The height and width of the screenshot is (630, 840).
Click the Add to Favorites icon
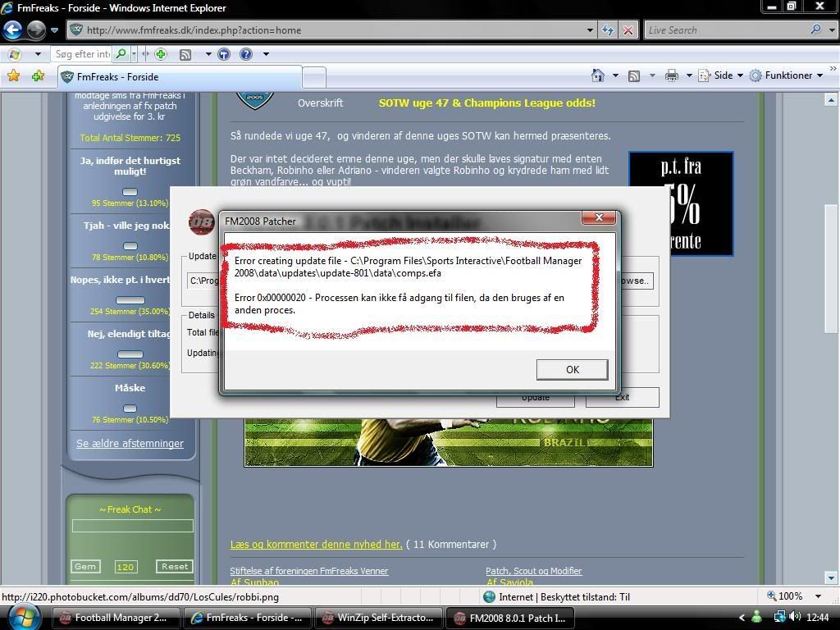pyautogui.click(x=38, y=75)
